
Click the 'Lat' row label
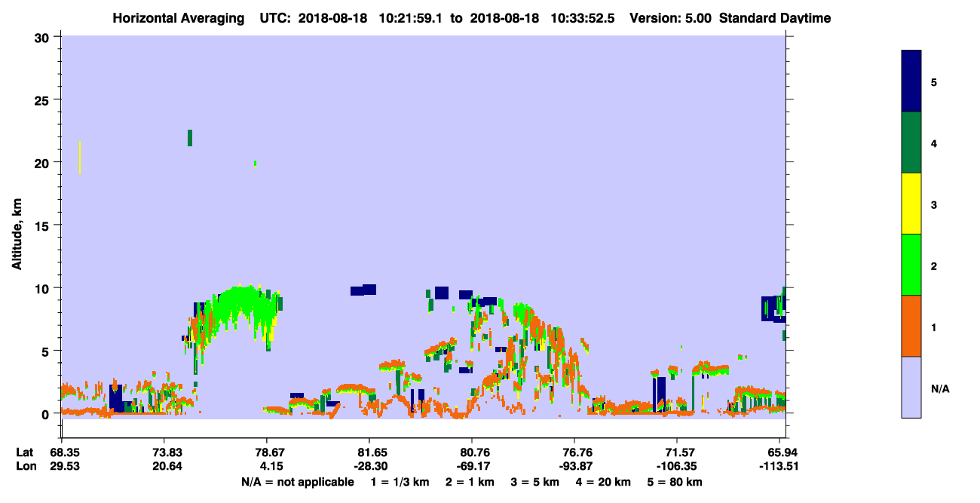(x=25, y=452)
